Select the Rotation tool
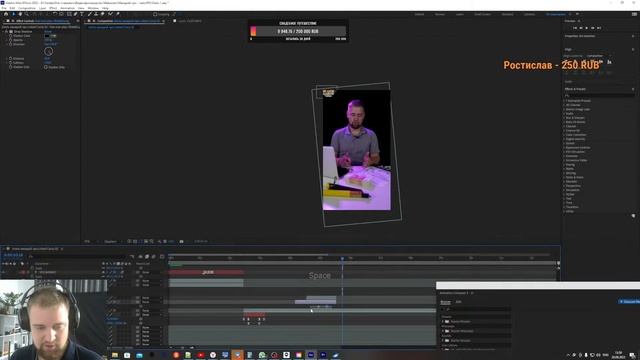The image size is (640, 360). (x=54, y=14)
